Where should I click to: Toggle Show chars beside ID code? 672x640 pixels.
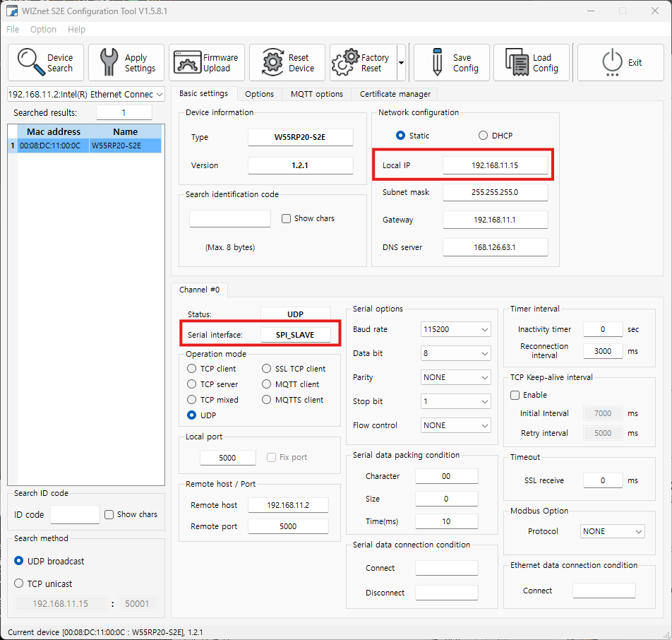coord(109,514)
